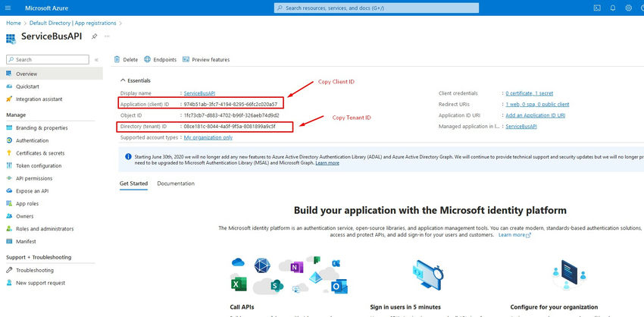Screen dimensions: 644x317
Task: Open the notifications bell
Action: [613, 8]
